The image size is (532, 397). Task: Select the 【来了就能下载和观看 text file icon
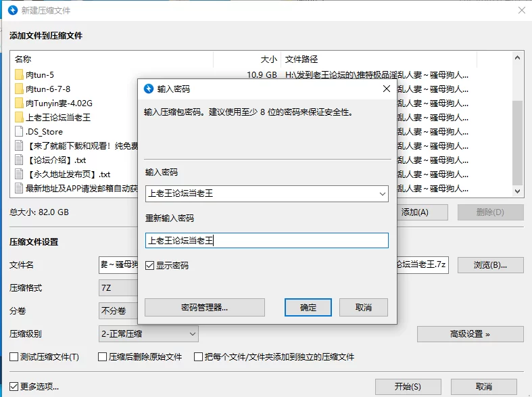(x=19, y=145)
